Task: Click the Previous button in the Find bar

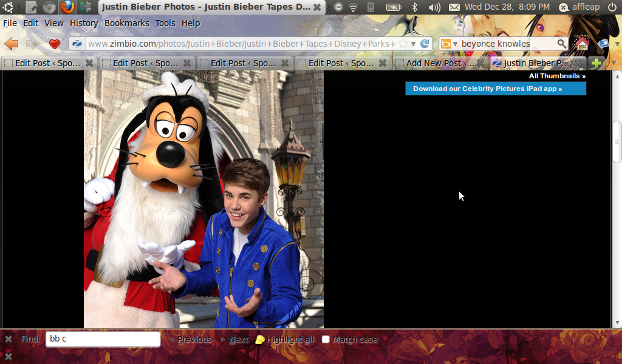Action: (191, 340)
